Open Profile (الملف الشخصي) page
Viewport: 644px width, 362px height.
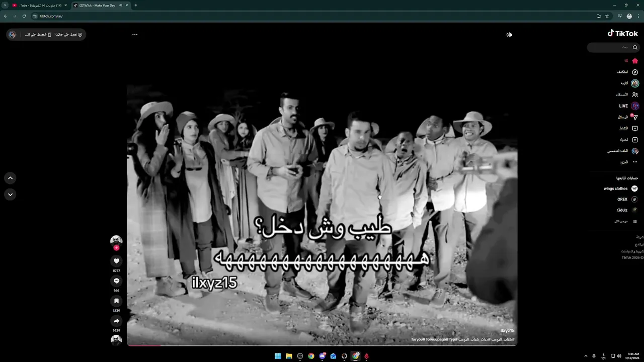coord(623,151)
